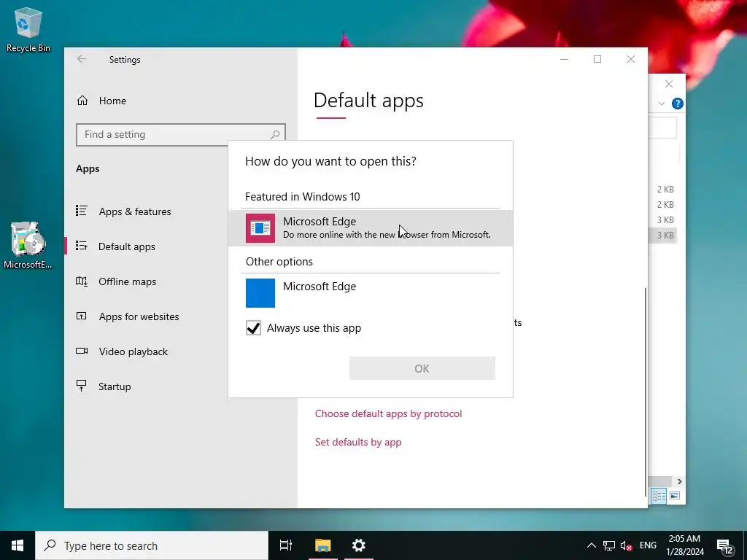
Task: Switch File Explorer to details view icon
Action: point(659,496)
